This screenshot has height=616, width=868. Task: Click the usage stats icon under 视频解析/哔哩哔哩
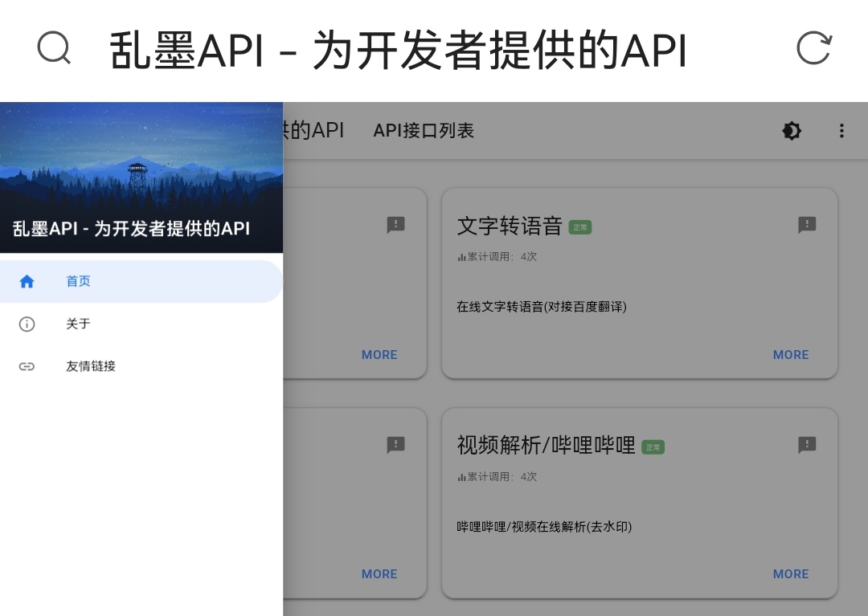[460, 477]
